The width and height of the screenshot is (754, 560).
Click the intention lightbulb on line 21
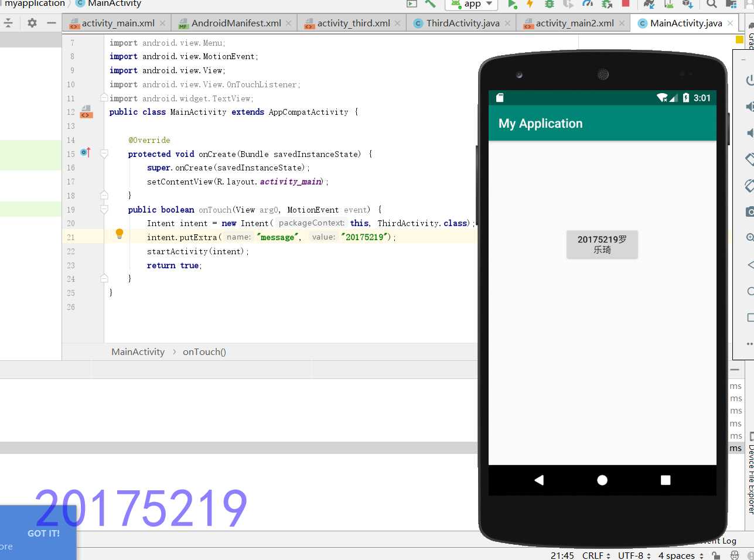(x=120, y=234)
